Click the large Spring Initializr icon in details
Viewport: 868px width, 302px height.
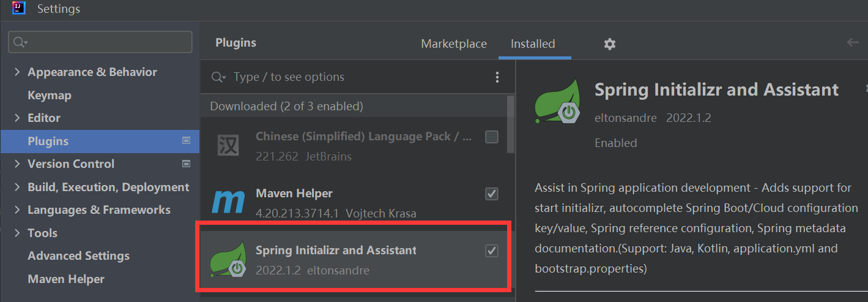[557, 101]
